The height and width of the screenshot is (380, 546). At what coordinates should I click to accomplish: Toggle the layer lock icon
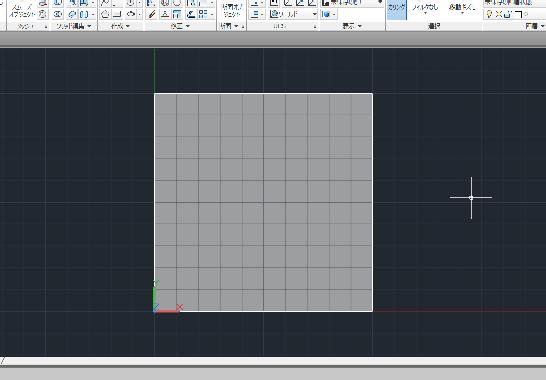point(508,14)
